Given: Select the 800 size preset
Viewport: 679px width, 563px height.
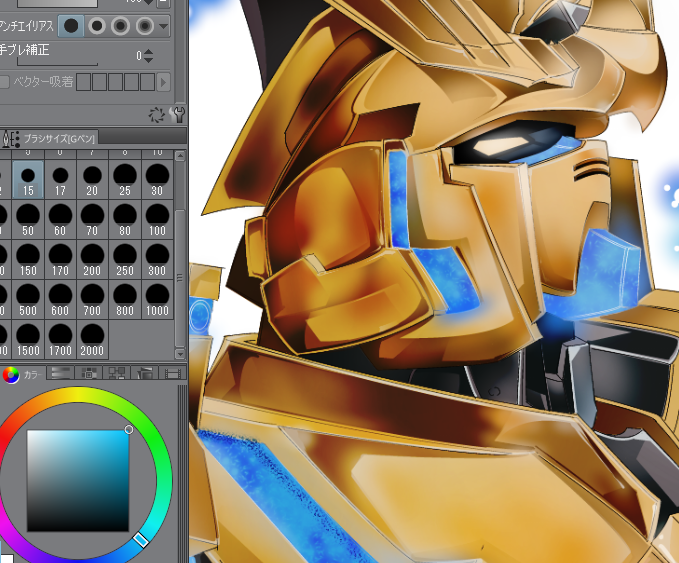Looking at the screenshot, I should point(125,299).
